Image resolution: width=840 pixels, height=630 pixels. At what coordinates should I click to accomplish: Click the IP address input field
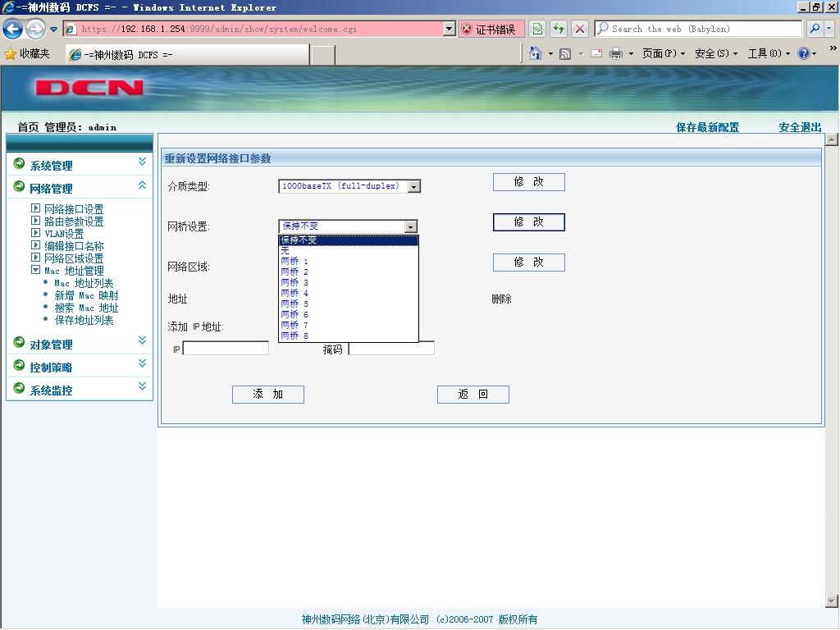(226, 348)
